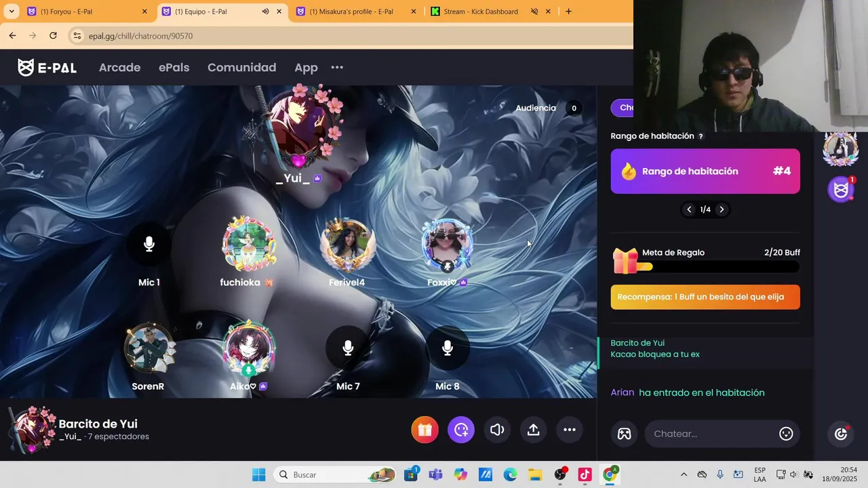Open the Rango de habitación #4 banner
Viewport: 868px width, 488px height.
tap(705, 171)
